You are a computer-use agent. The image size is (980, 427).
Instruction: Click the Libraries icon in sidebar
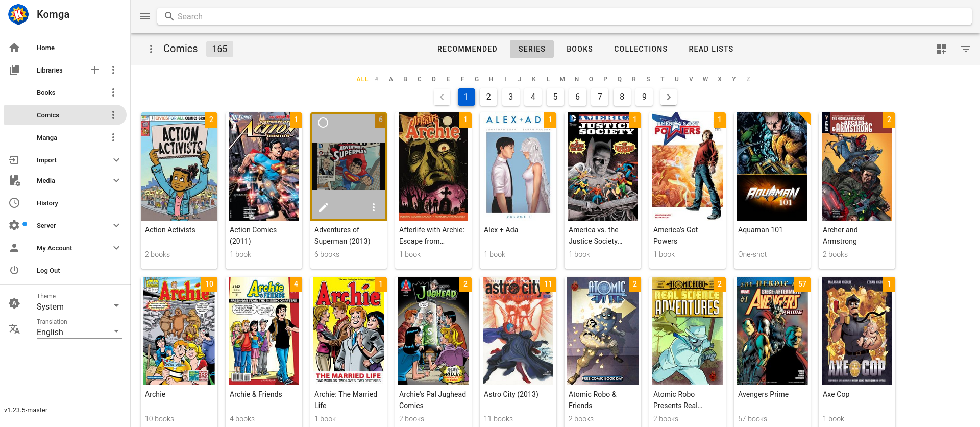pos(14,70)
